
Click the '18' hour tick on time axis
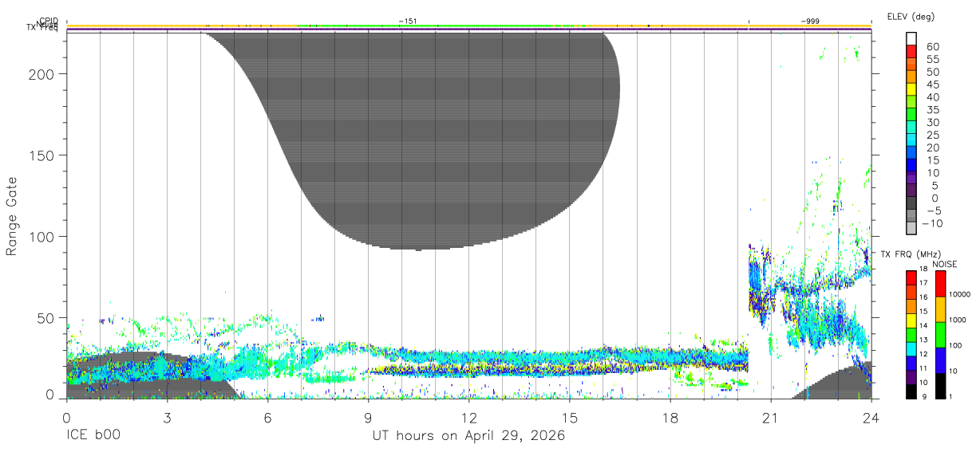tap(670, 417)
